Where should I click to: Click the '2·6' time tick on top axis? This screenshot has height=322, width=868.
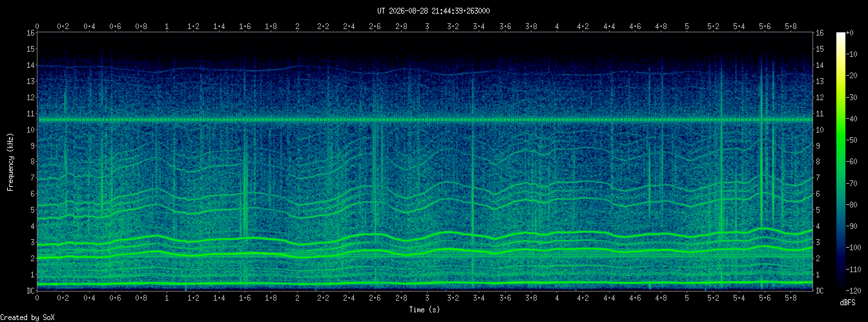(375, 27)
